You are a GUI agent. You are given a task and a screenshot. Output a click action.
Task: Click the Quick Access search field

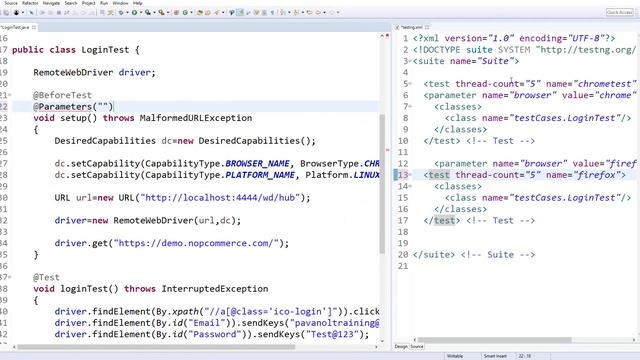point(620,13)
